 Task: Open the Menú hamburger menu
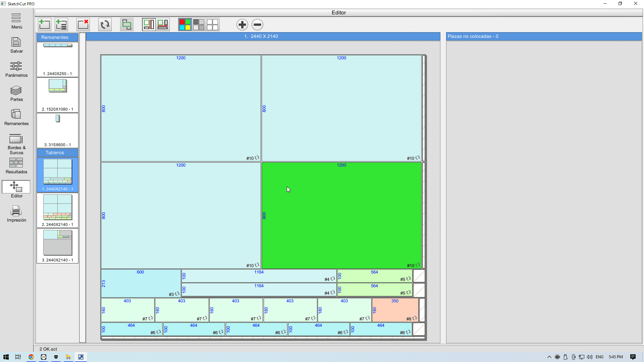point(16,21)
